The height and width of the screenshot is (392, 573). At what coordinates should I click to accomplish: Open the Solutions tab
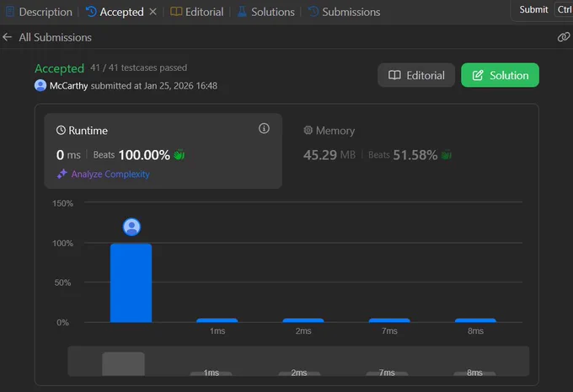pyautogui.click(x=265, y=12)
